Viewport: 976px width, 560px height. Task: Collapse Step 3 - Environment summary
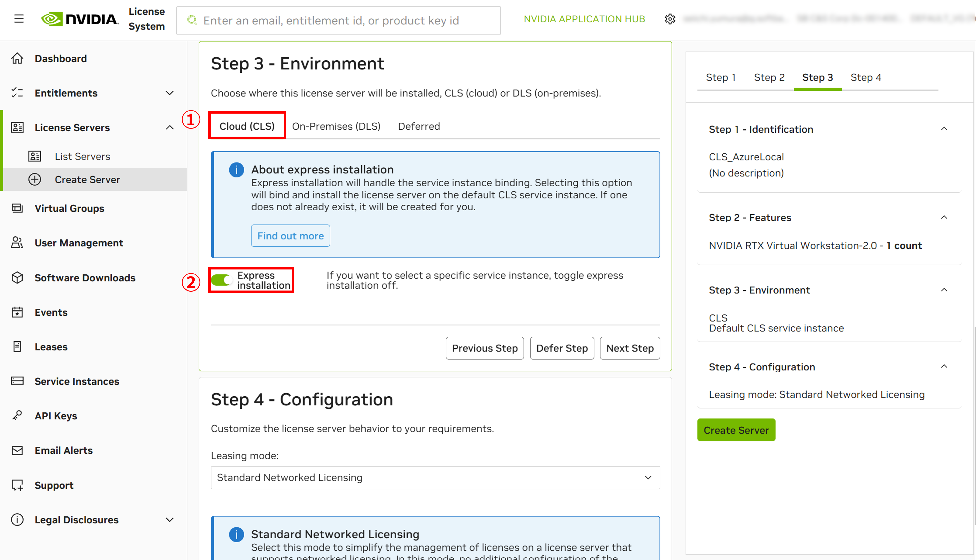point(944,290)
